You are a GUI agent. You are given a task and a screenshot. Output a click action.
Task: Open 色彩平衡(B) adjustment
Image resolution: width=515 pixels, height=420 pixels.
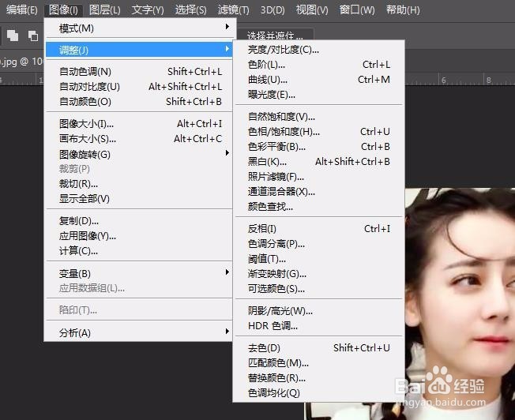pos(318,147)
